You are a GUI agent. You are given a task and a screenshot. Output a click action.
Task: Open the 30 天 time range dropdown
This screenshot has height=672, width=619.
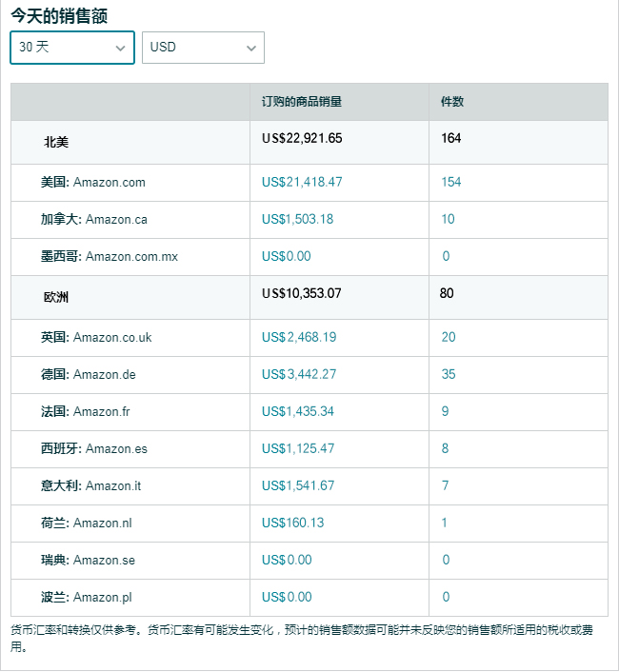pos(72,48)
